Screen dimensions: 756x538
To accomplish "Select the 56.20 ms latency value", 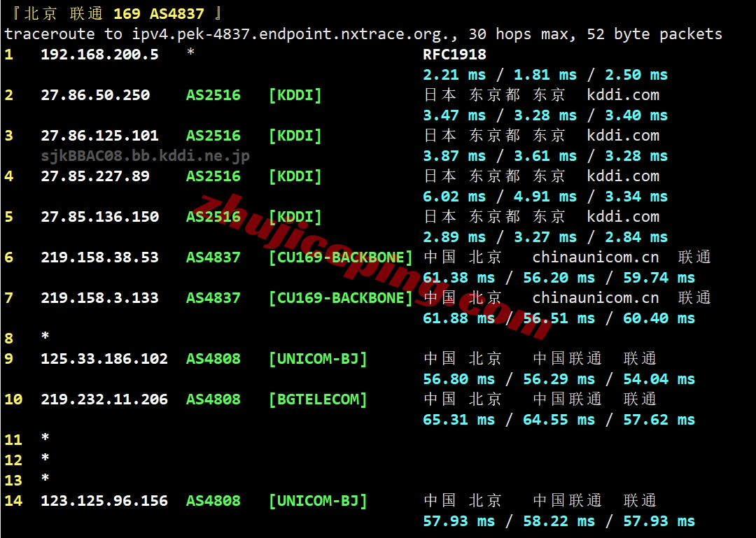I will pyautogui.click(x=559, y=278).
